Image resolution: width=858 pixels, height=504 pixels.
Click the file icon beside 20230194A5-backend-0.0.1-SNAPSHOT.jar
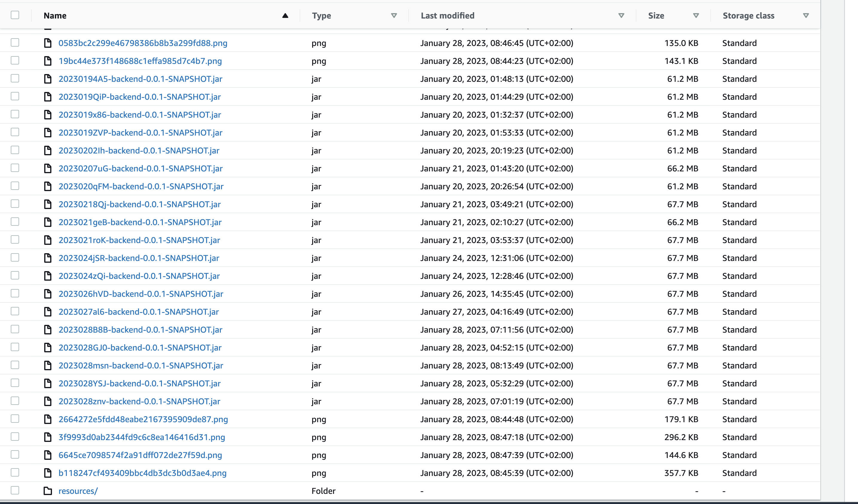(48, 79)
